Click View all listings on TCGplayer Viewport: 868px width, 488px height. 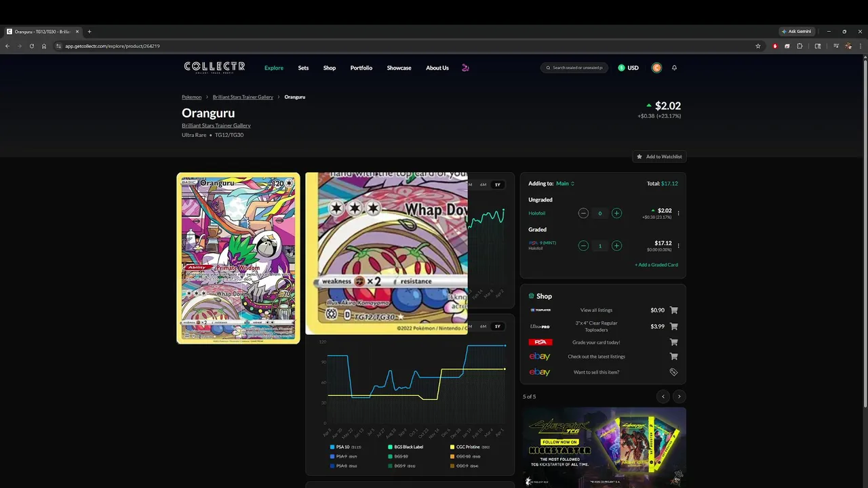click(x=597, y=310)
